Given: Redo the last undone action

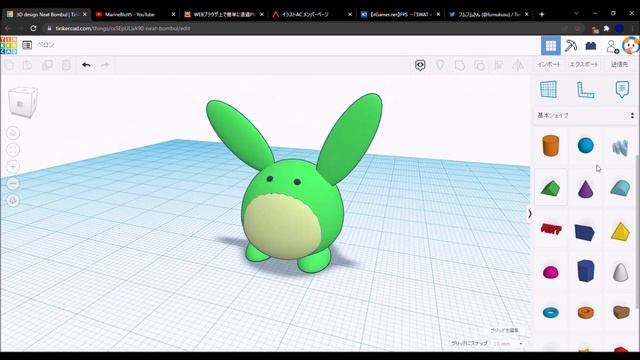Looking at the screenshot, I should (x=105, y=65).
